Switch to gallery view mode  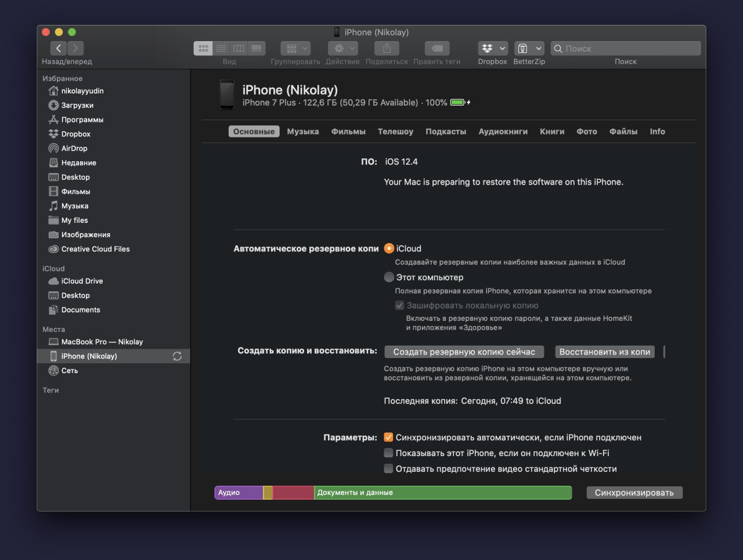(x=257, y=48)
